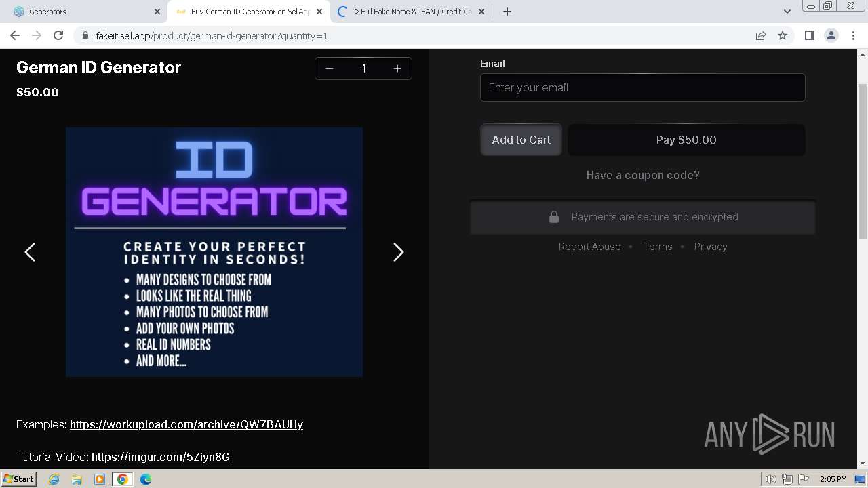Click the site info lock icon
Image resolution: width=868 pixels, height=488 pixels.
[85, 36]
